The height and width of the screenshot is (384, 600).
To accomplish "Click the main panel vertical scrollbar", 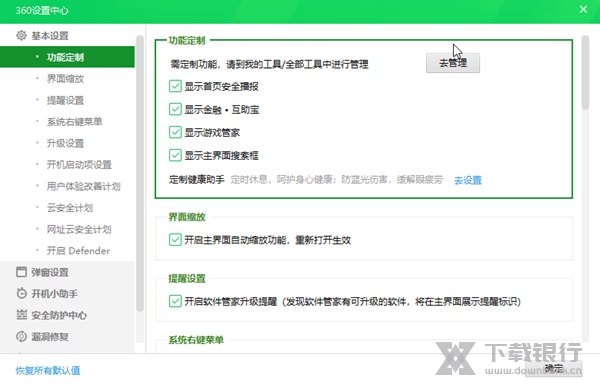I will click(585, 73).
